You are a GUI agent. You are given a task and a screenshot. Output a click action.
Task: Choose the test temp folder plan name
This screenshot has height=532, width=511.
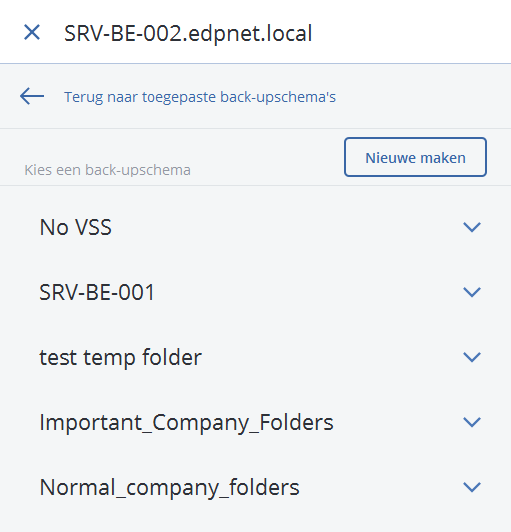120,358
